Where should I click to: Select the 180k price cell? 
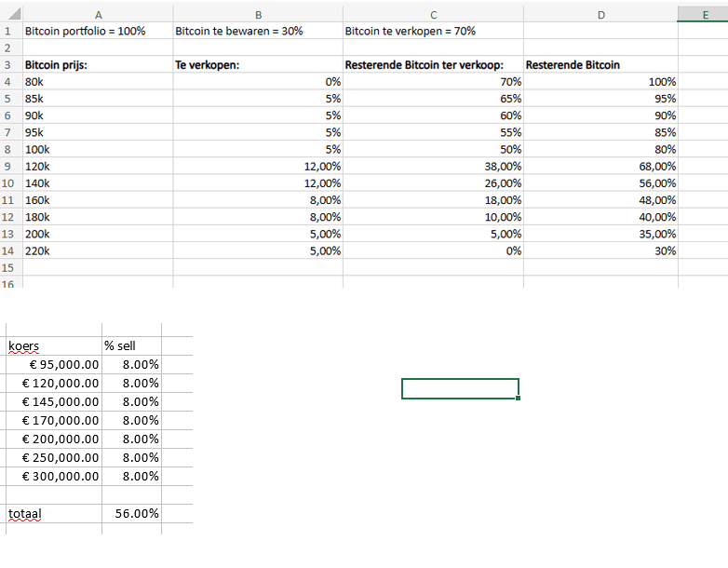98,217
